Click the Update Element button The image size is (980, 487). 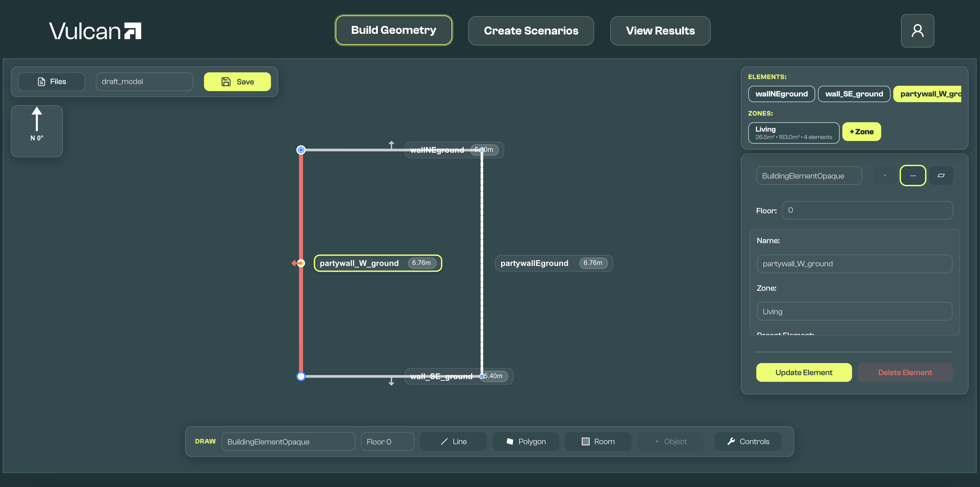[x=803, y=372]
